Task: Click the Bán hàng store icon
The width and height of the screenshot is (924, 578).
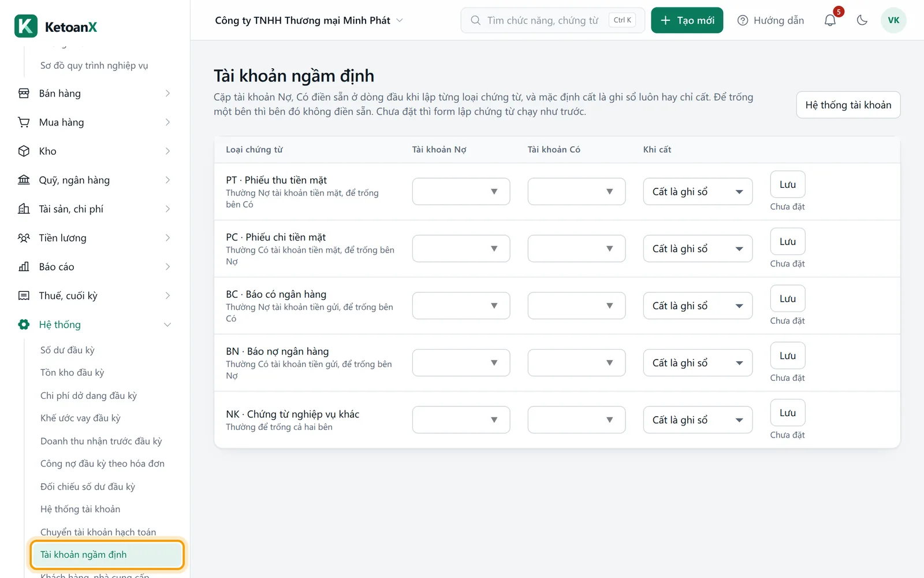Action: pos(24,93)
